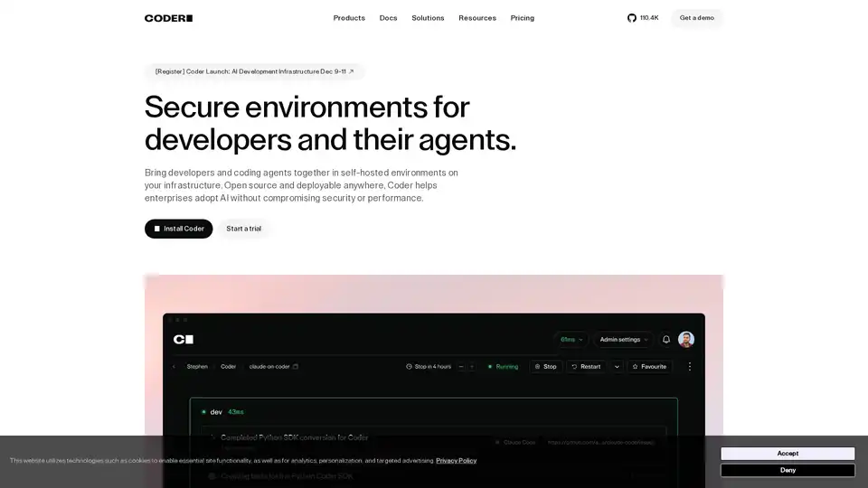Screen dimensions: 868x488
Task: Click the Coder logo in header
Action: [168, 18]
